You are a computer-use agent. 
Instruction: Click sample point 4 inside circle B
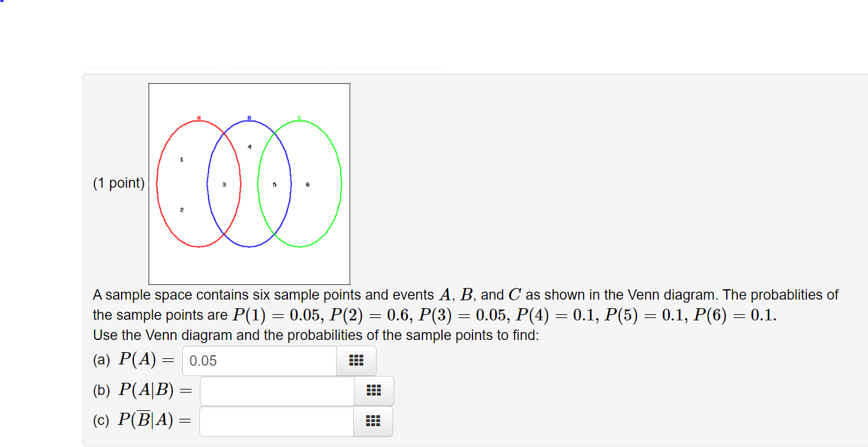249,146
